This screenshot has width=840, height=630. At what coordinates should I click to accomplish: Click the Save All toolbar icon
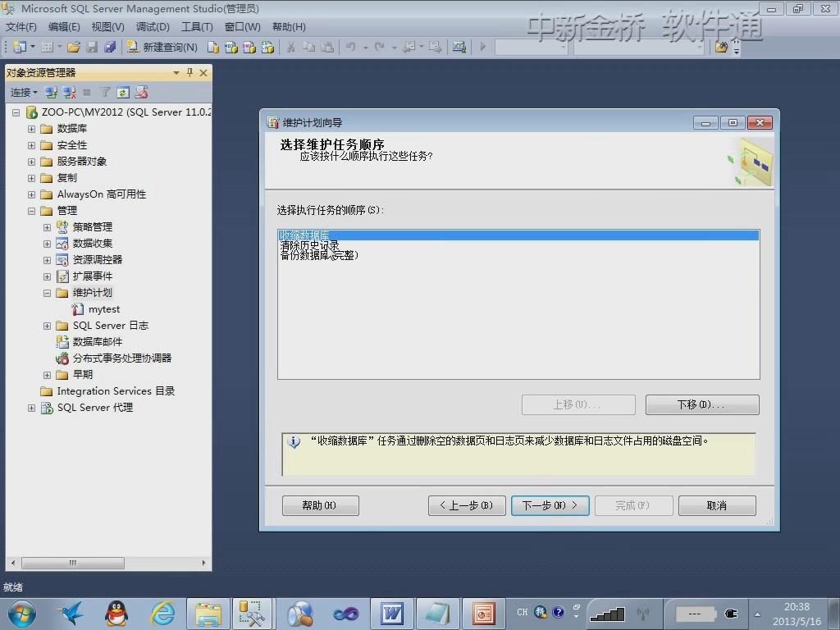111,47
